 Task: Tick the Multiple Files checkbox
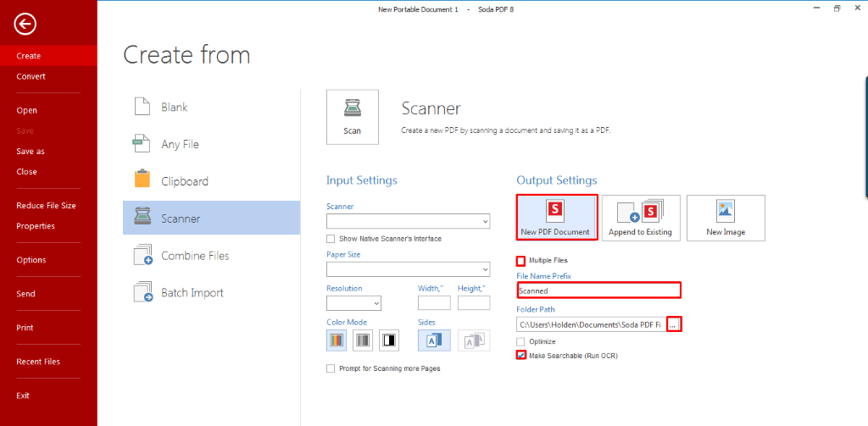(x=520, y=260)
